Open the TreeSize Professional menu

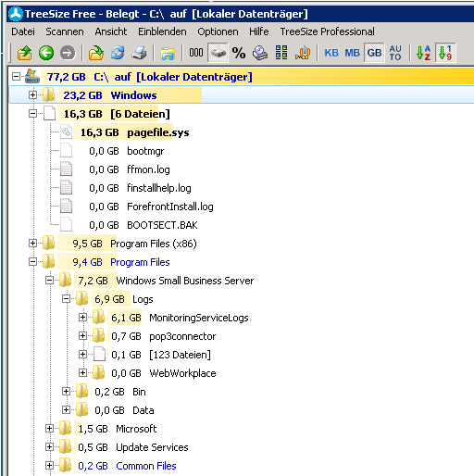(x=327, y=31)
